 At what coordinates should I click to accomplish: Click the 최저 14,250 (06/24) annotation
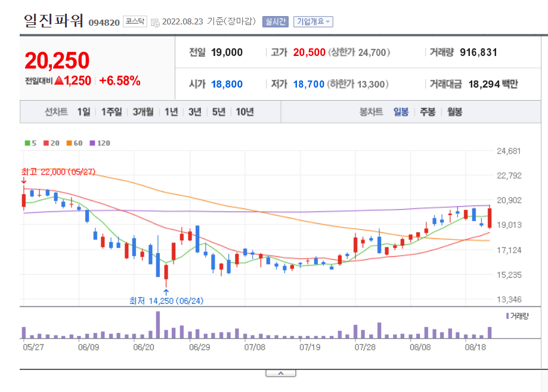[x=166, y=301]
